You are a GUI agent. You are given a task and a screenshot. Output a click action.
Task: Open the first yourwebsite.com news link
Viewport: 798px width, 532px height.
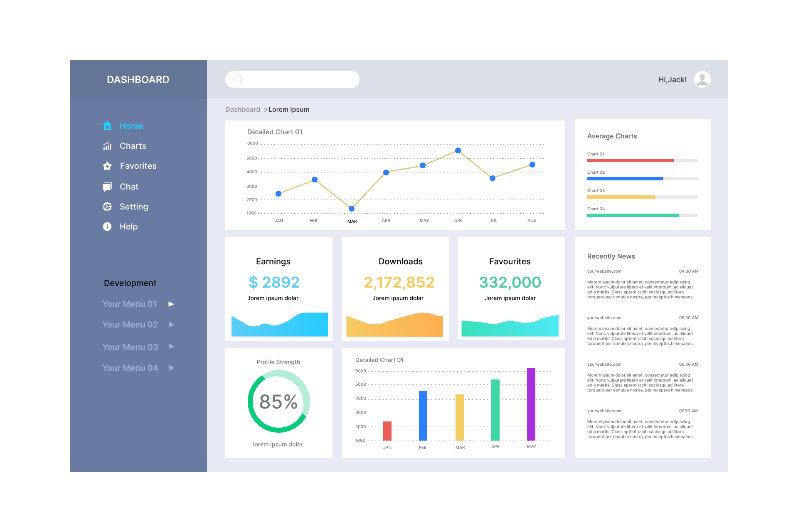[x=604, y=271]
